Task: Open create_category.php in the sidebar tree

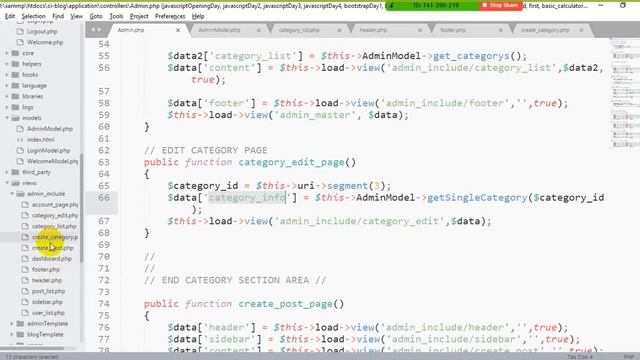Action: (x=55, y=237)
